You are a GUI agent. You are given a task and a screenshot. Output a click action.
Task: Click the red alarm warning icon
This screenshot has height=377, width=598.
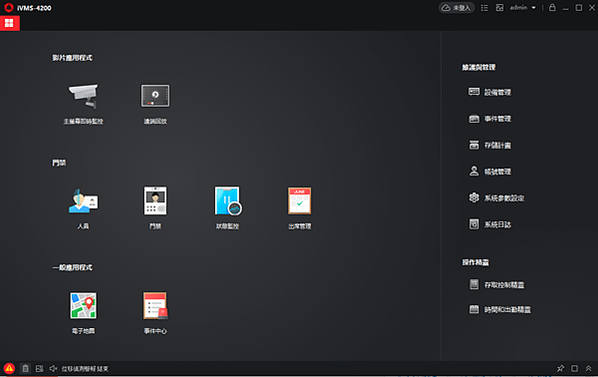tap(9, 369)
